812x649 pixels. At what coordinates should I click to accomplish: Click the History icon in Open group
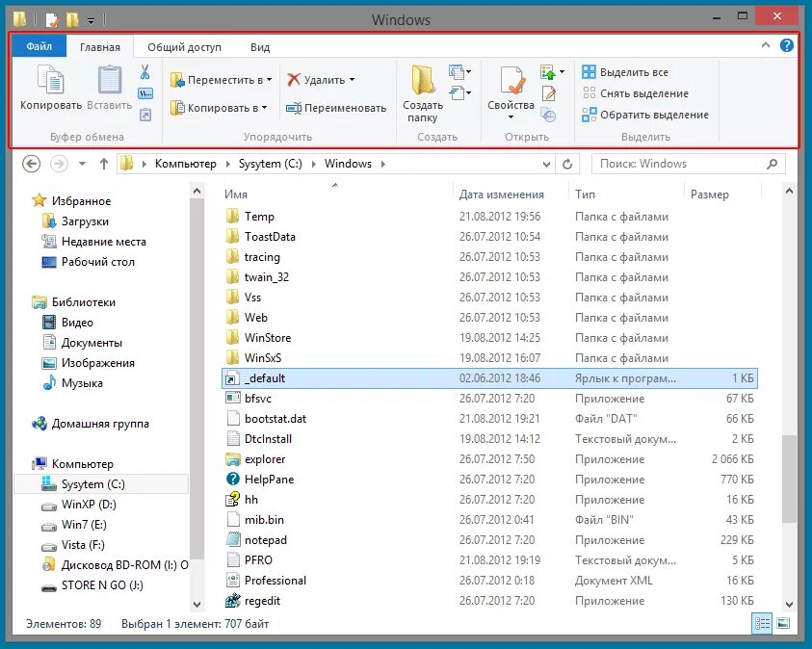[548, 115]
